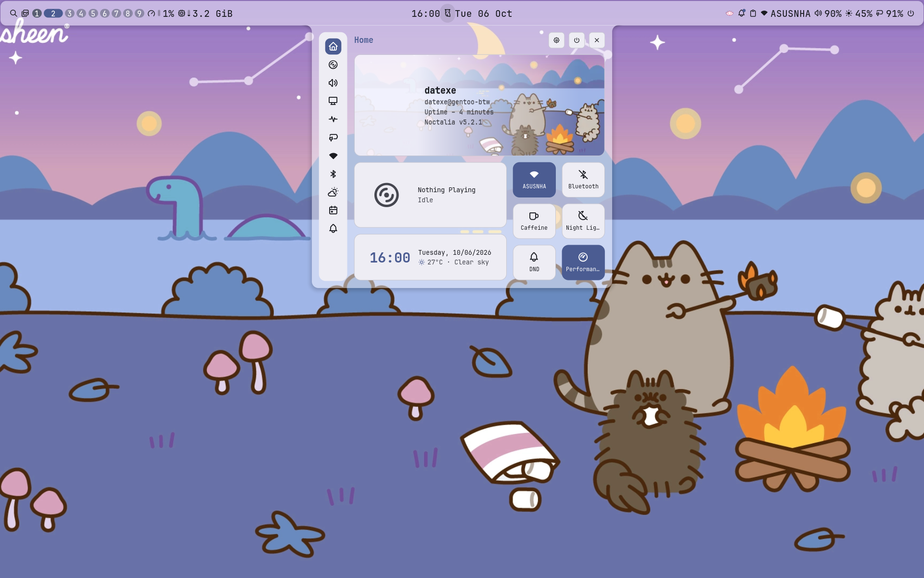Open clipboard history icon in top bar
The image size is (924, 578).
point(753,13)
